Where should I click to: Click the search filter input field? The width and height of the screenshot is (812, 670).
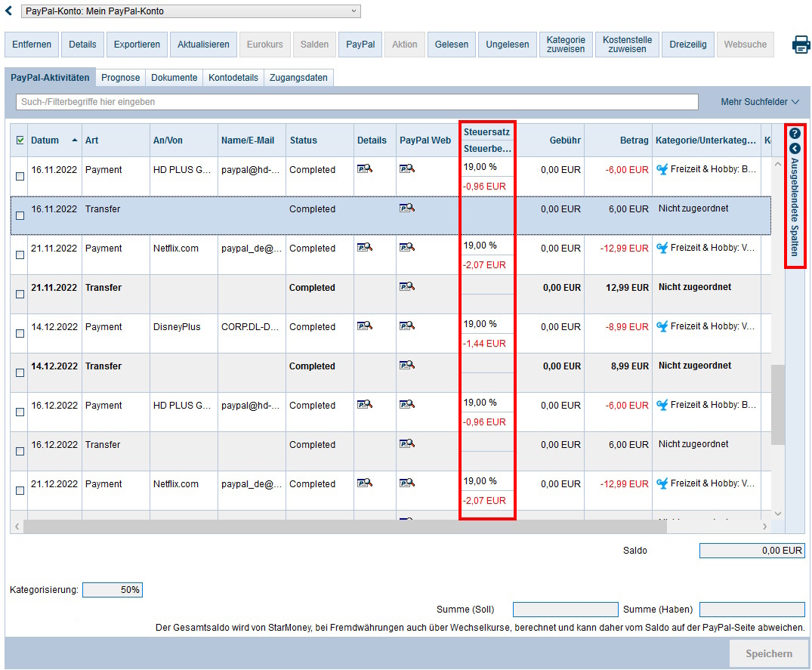click(x=357, y=102)
